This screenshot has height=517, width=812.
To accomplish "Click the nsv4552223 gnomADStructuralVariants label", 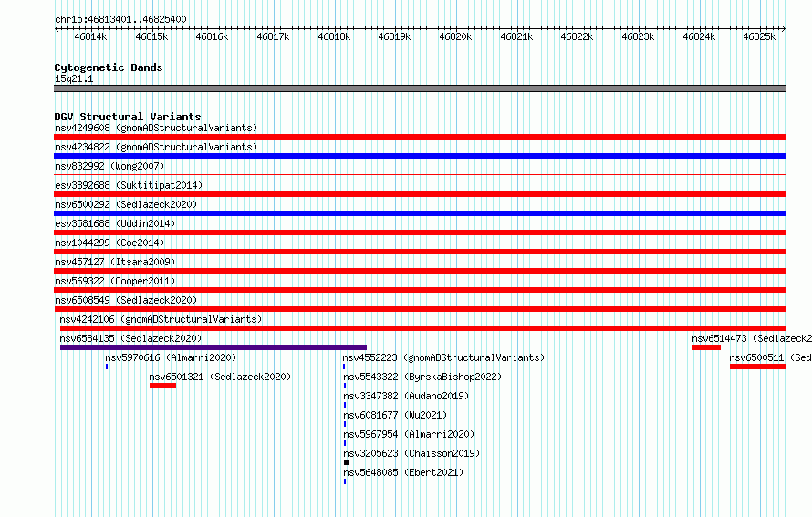I will [x=443, y=357].
